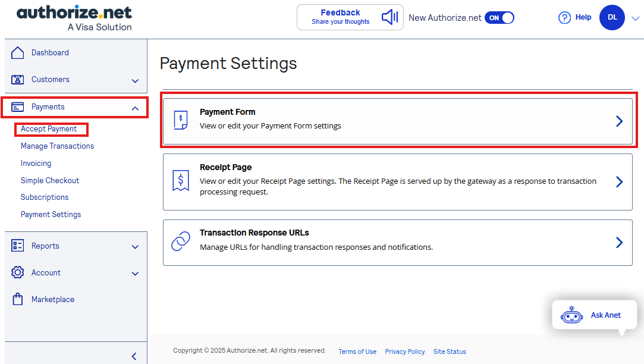Click the Reports icon in sidebar

(x=18, y=246)
